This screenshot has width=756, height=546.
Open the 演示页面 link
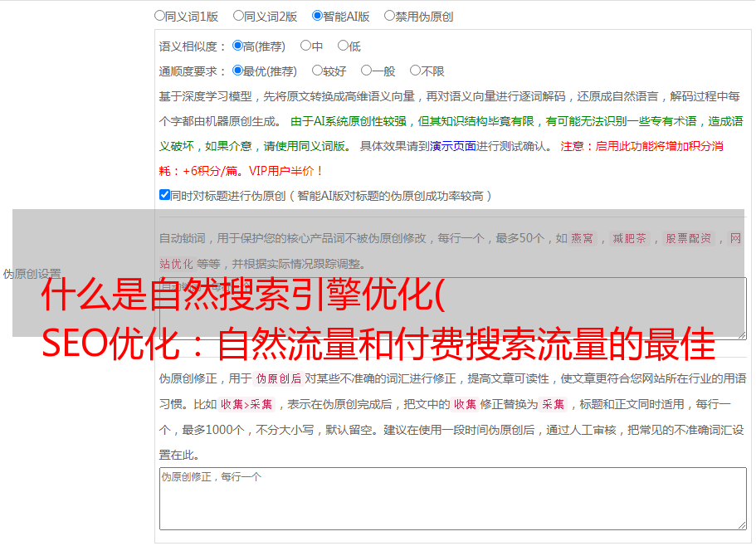(x=453, y=146)
